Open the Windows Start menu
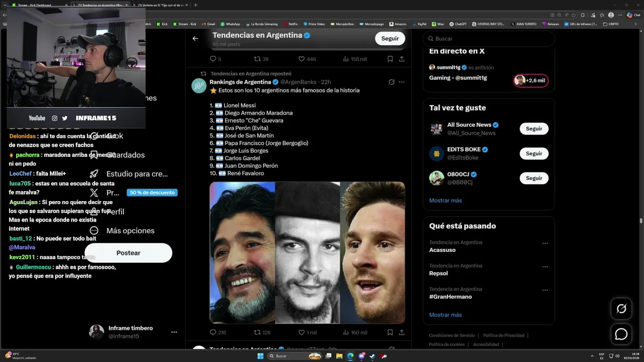 click(x=260, y=356)
